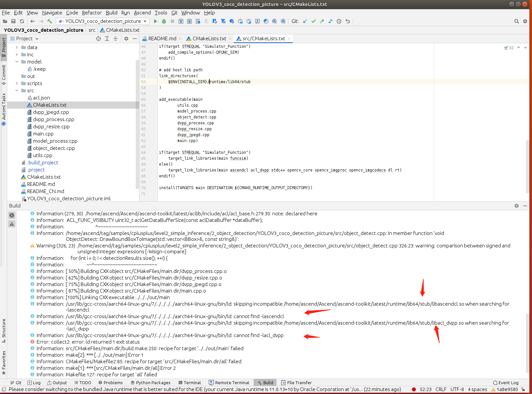Switch to the README.md editor tab
Screen dimensions: 532x394
click(x=162, y=39)
